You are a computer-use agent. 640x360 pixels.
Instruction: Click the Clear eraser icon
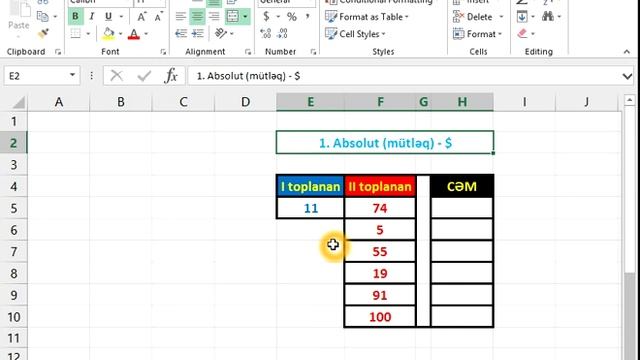point(522,33)
